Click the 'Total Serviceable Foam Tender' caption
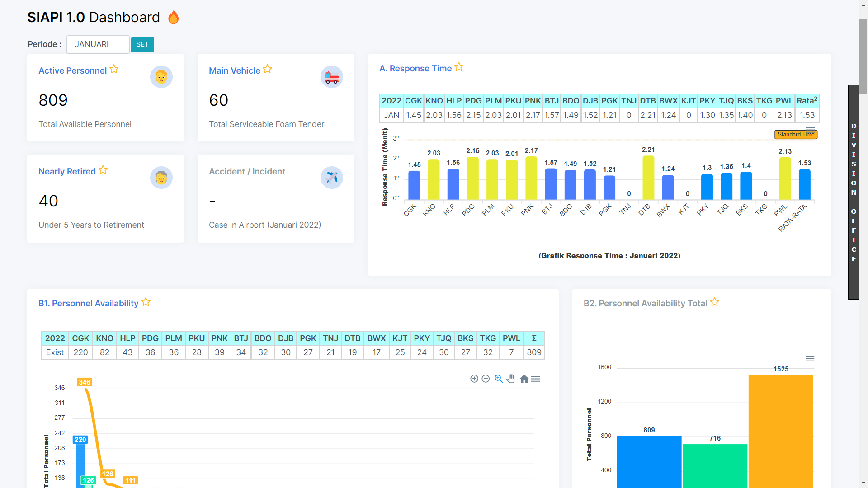 click(266, 124)
